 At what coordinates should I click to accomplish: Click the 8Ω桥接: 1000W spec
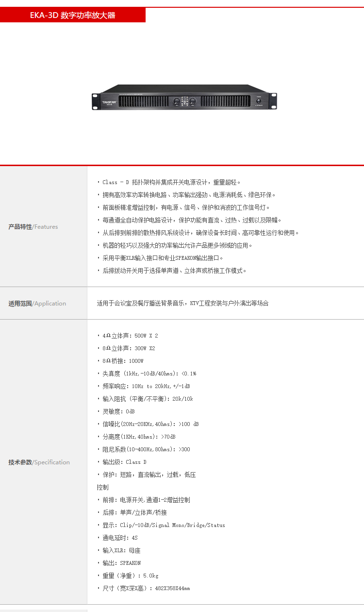120,361
